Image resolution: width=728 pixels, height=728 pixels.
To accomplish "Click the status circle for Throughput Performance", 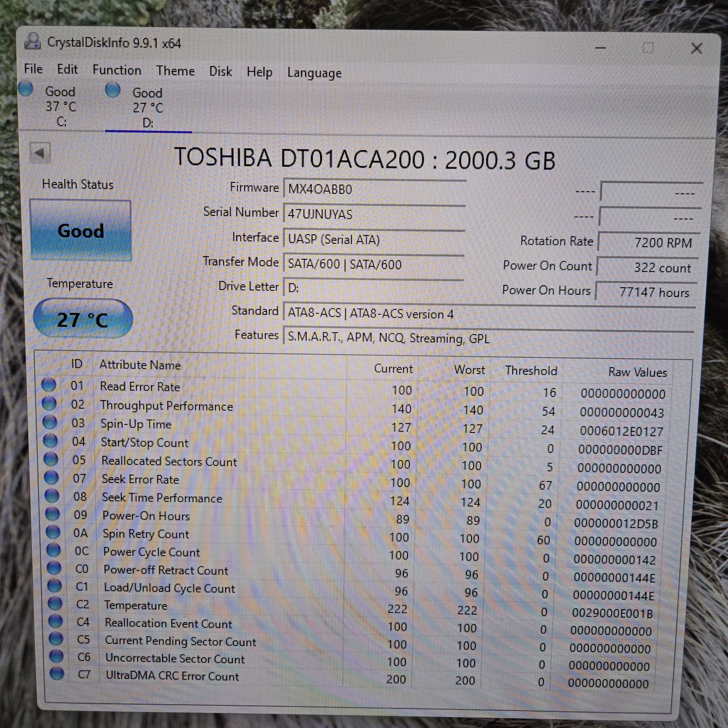I will tap(49, 404).
